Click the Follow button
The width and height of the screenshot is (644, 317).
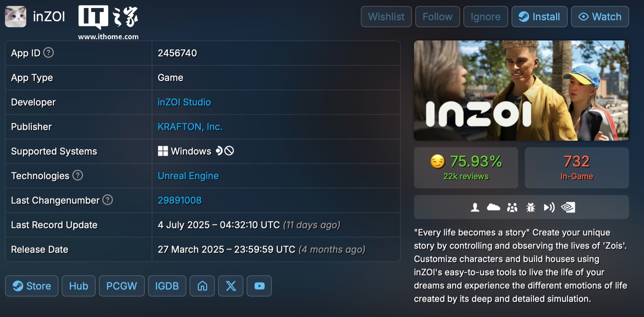tap(437, 17)
